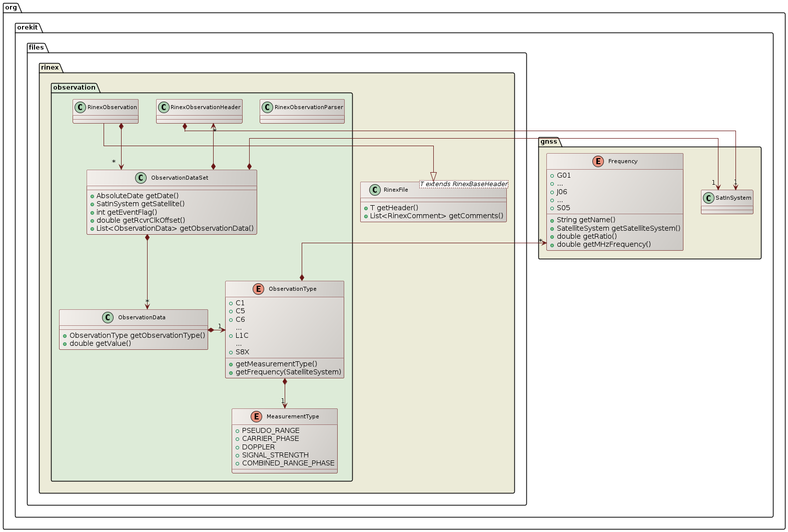Click the MeasurementType enum icon
The width and height of the screenshot is (788, 532).
[256, 416]
